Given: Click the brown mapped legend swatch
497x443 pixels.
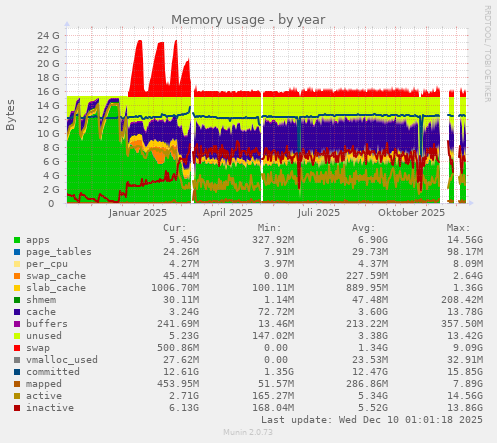Looking at the screenshot, I should tap(17, 384).
